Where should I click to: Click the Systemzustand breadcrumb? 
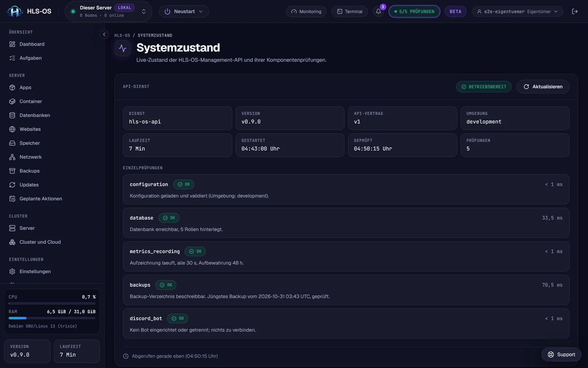tap(155, 35)
